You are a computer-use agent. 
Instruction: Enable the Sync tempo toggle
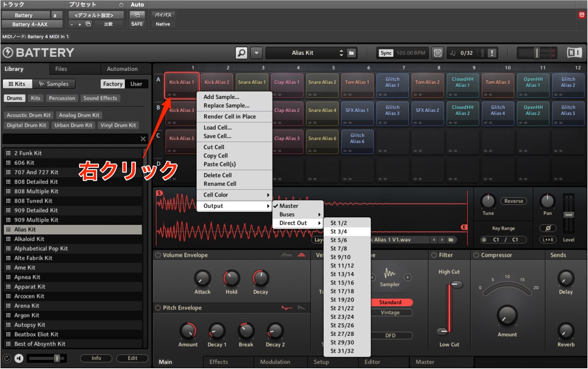tap(386, 53)
